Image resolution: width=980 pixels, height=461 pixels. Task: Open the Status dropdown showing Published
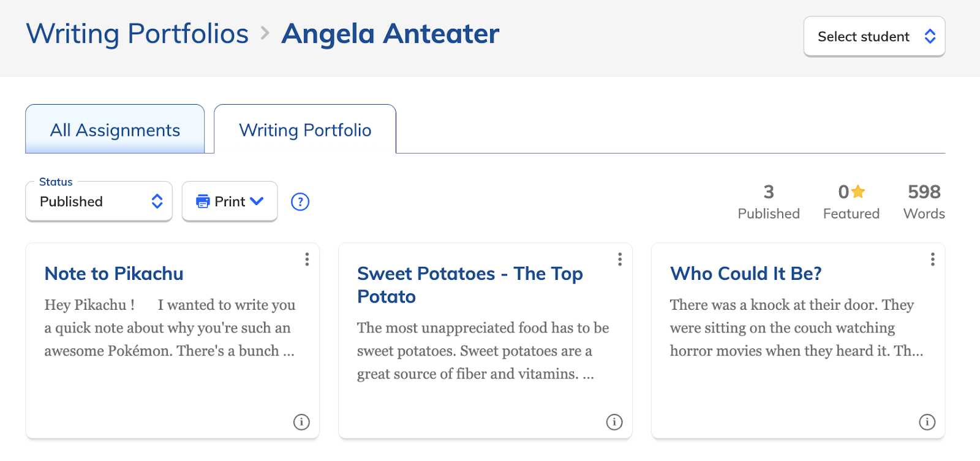coord(98,201)
